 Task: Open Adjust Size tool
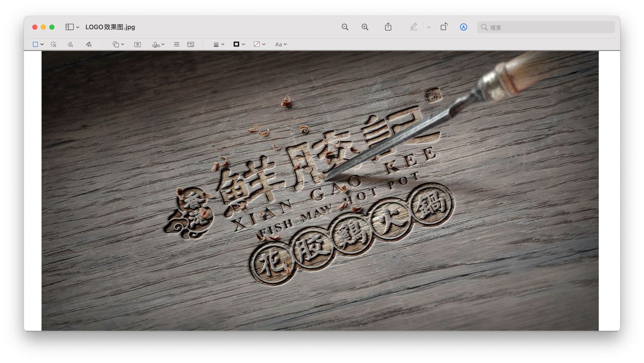[190, 44]
